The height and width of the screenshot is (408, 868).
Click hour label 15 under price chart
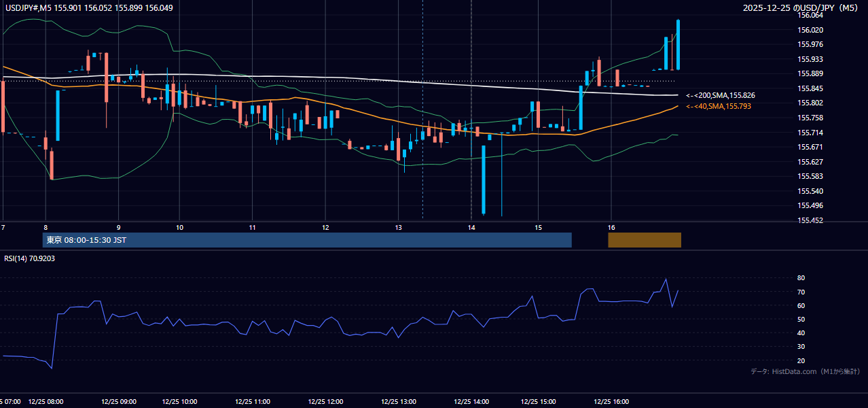click(538, 227)
